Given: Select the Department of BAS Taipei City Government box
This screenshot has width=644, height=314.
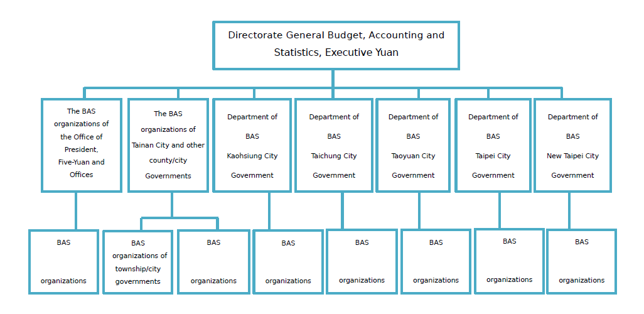Looking at the screenshot, I should tap(493, 145).
